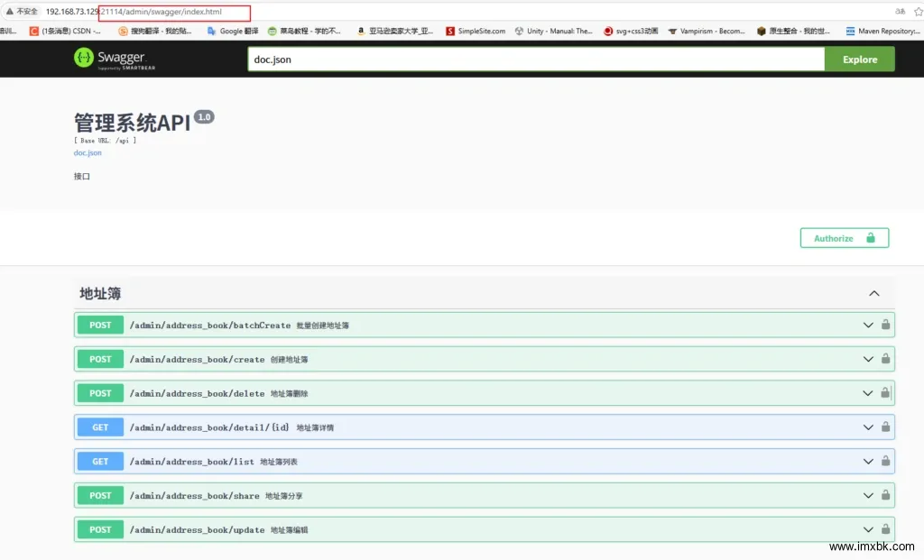Click the Authorize button
Screen dimensions: 924x560
click(x=844, y=237)
